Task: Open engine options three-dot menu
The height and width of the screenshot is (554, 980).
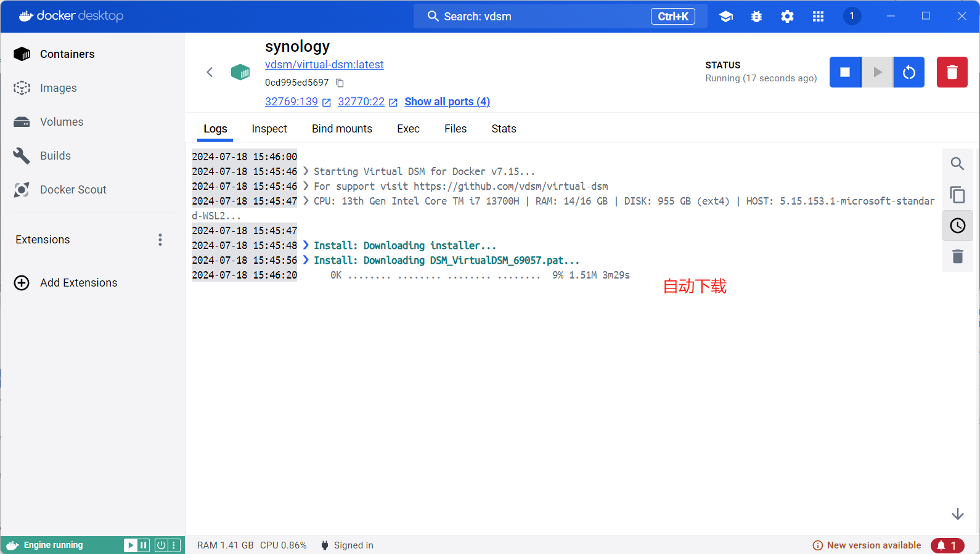Action: click(x=174, y=545)
